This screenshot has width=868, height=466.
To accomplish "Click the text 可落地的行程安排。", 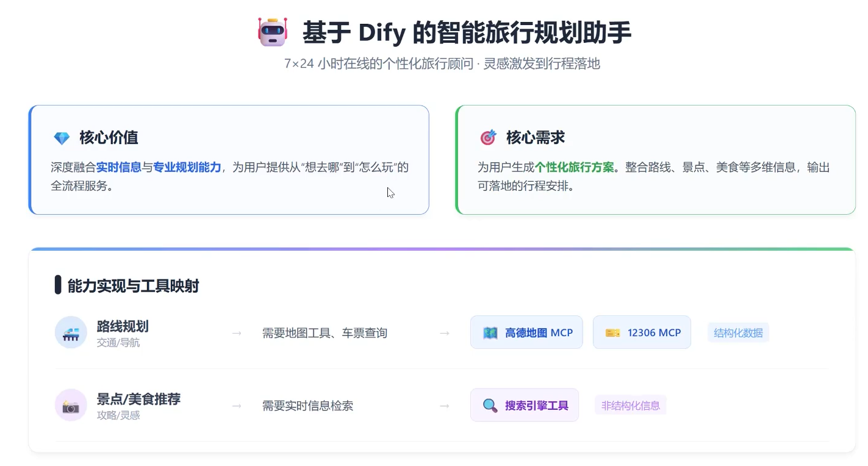I will (526, 186).
